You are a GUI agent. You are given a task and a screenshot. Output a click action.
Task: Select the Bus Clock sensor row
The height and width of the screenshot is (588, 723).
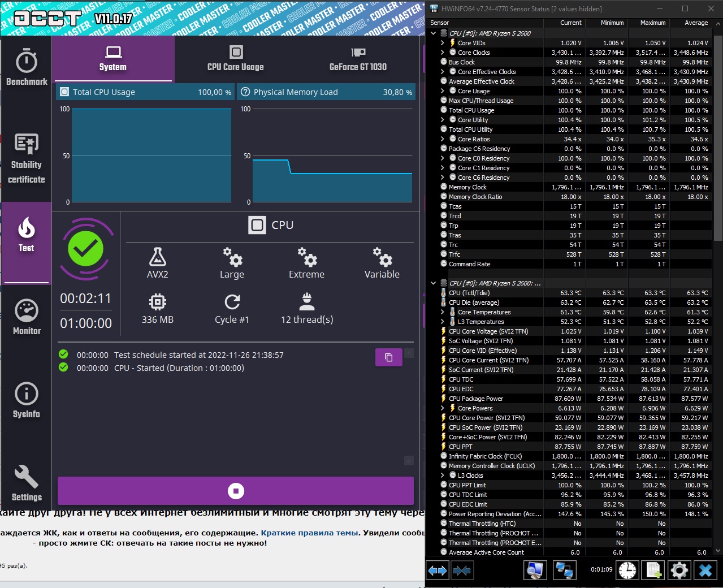click(570, 62)
